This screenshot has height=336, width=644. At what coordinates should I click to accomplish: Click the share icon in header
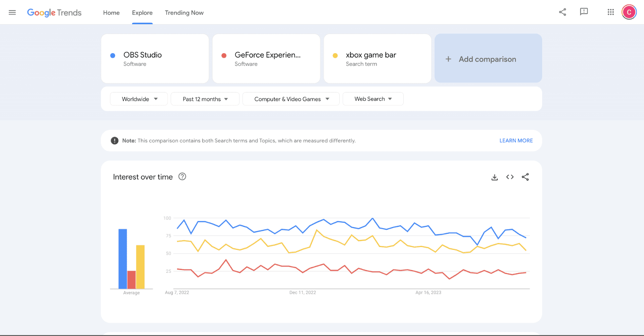[562, 12]
